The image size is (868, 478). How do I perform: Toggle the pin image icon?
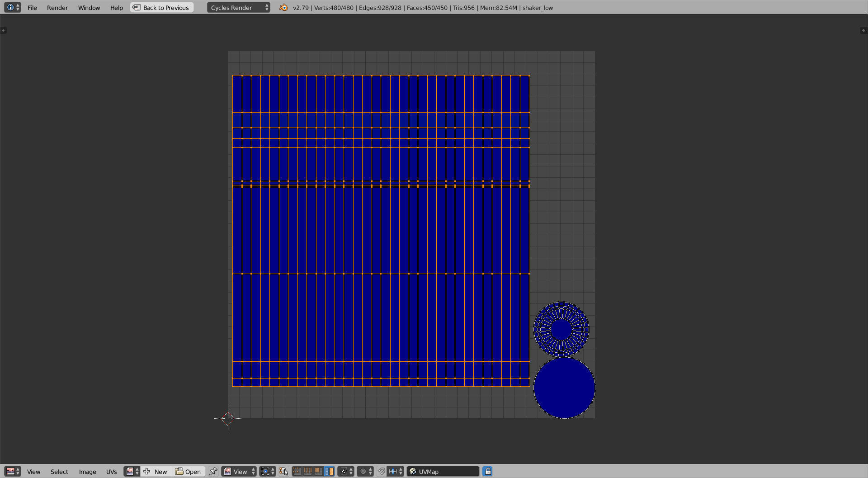[213, 471]
